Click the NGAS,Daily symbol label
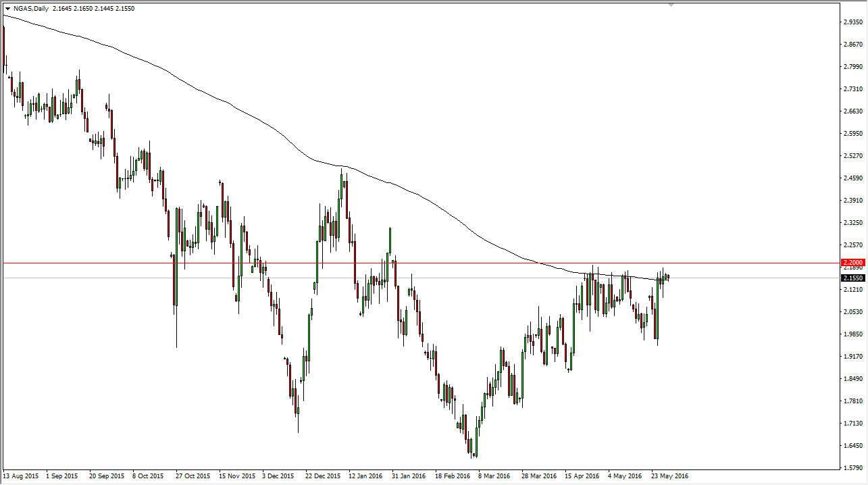Viewport: 868px width, 485px height. pyautogui.click(x=31, y=9)
